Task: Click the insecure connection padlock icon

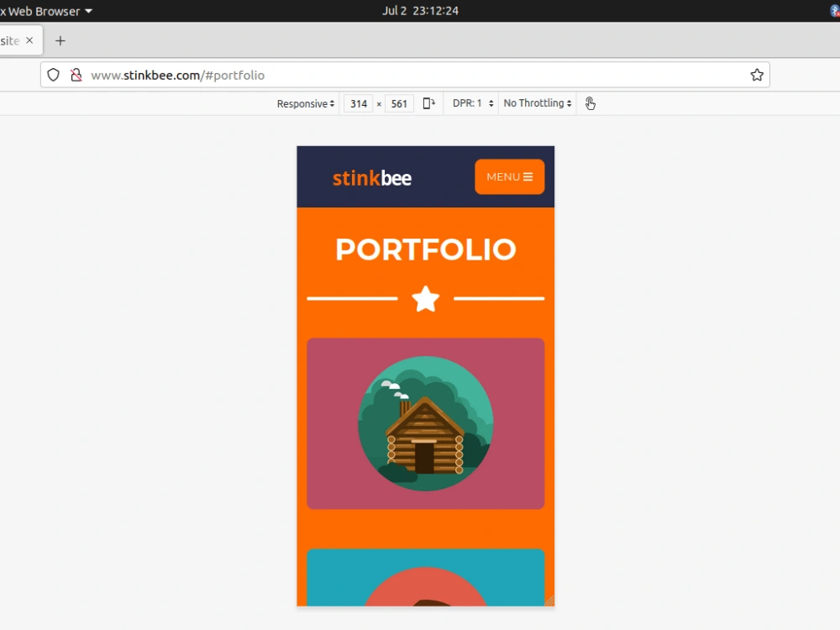Action: coord(76,75)
